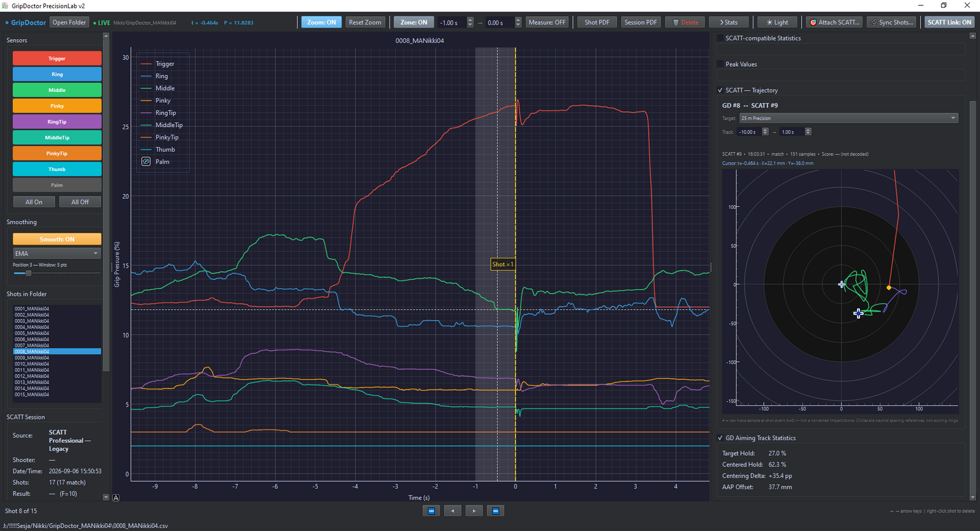Delete the current shot

[685, 23]
